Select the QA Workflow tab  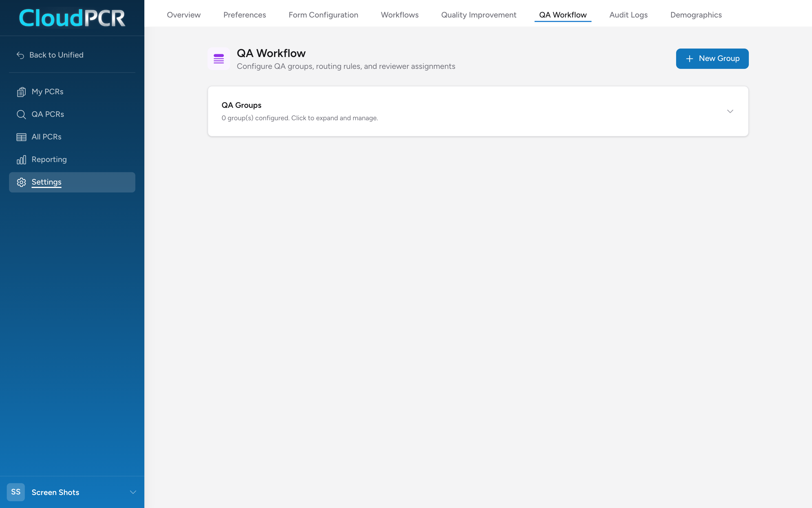(563, 15)
